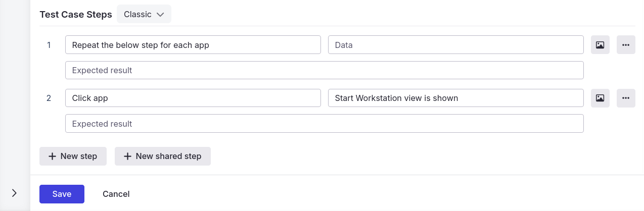Add a new shared step
The width and height of the screenshot is (644, 211).
click(x=163, y=156)
